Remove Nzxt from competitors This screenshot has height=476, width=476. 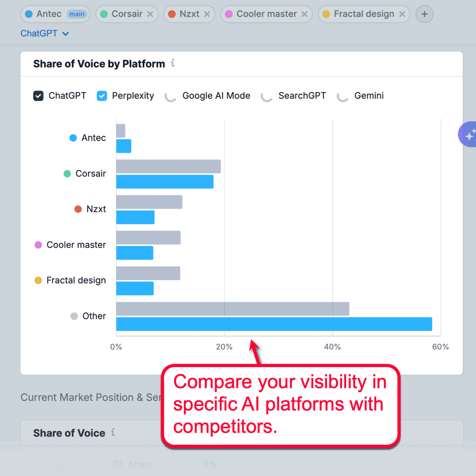pyautogui.click(x=207, y=14)
